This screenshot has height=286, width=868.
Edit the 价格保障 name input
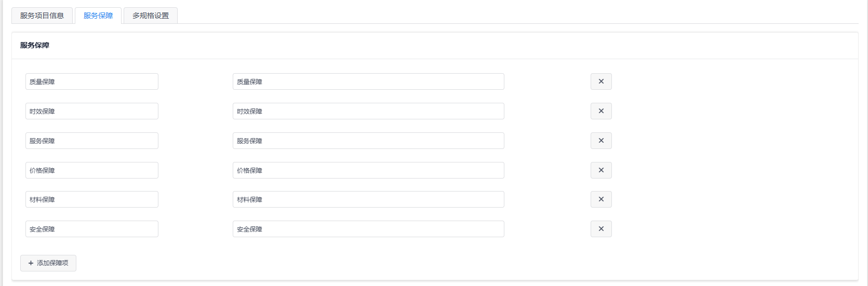tap(92, 170)
